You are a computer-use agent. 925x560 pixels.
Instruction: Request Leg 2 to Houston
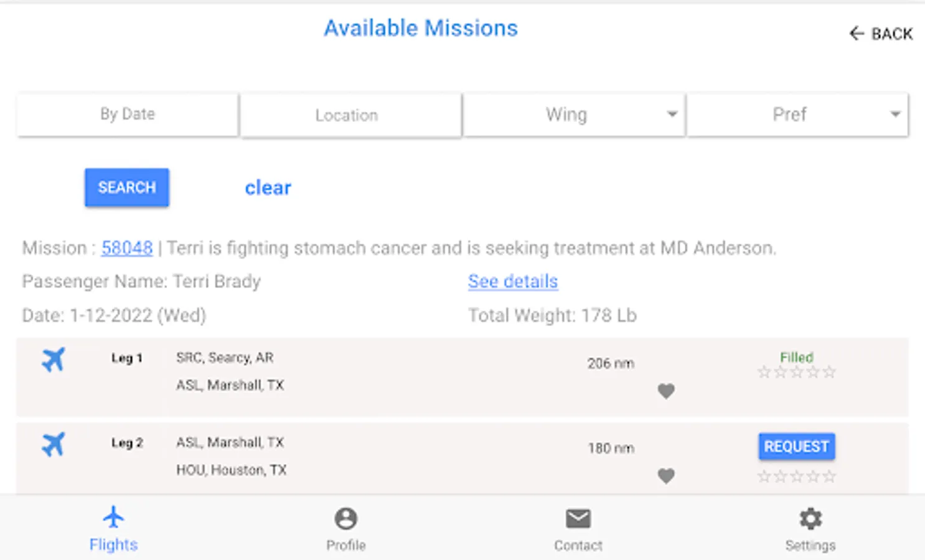pyautogui.click(x=796, y=447)
